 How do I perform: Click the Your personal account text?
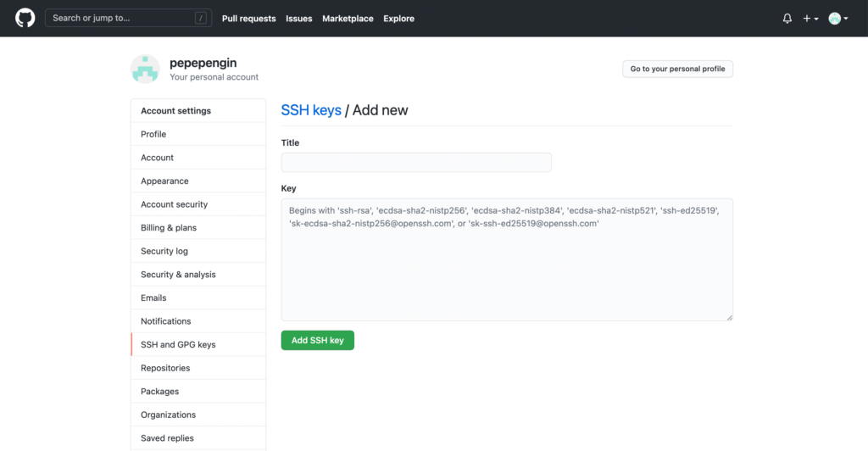point(214,77)
